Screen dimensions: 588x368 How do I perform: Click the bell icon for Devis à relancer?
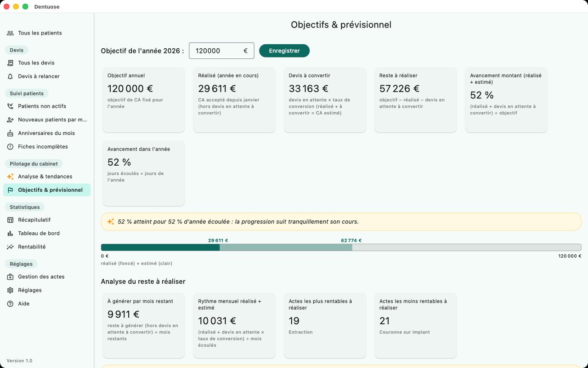(x=10, y=76)
